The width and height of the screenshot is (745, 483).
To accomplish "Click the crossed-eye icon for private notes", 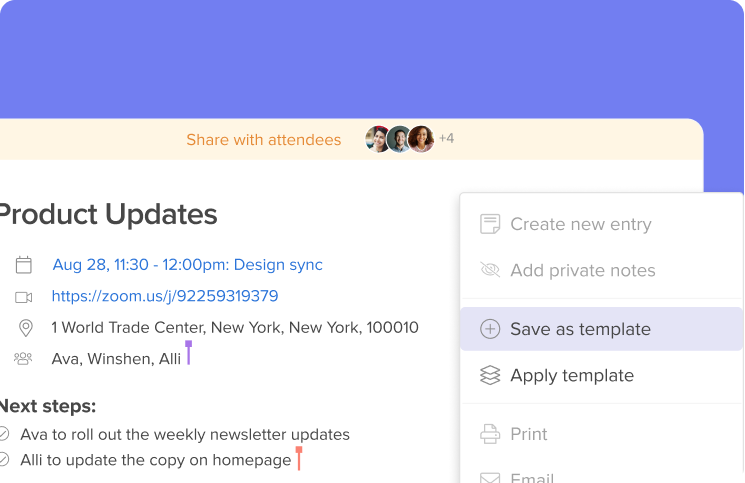I will (x=490, y=270).
